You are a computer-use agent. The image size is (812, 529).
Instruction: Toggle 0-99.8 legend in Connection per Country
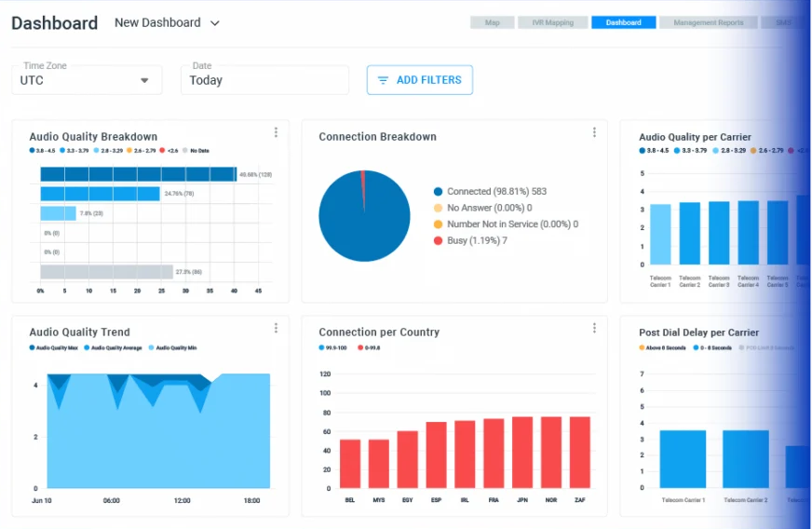tap(369, 348)
